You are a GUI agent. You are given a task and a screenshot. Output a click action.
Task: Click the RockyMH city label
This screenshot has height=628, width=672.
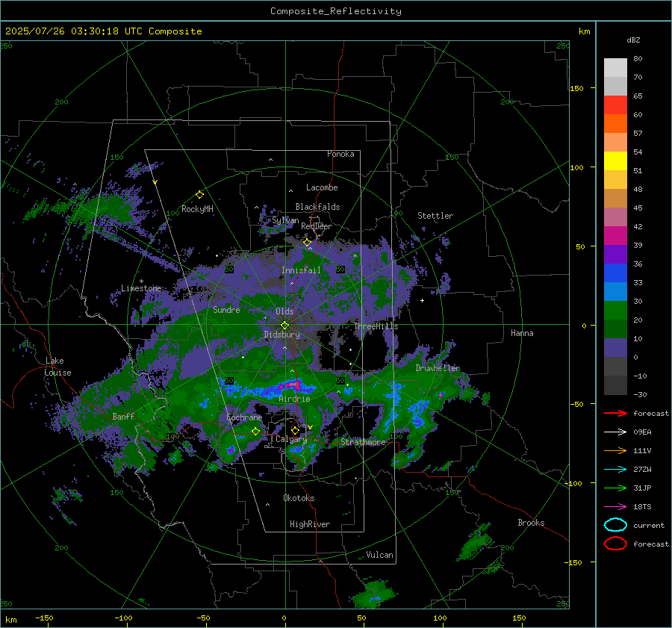[197, 209]
